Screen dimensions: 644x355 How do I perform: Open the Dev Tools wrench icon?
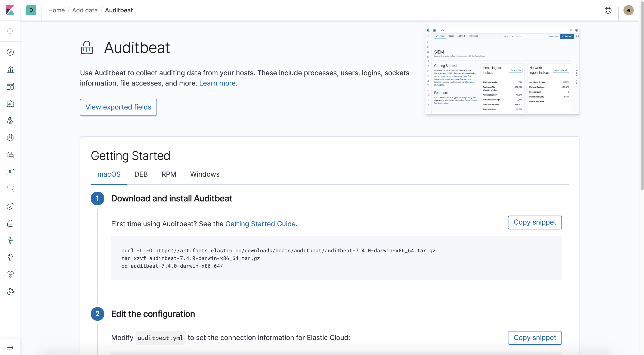point(10,257)
